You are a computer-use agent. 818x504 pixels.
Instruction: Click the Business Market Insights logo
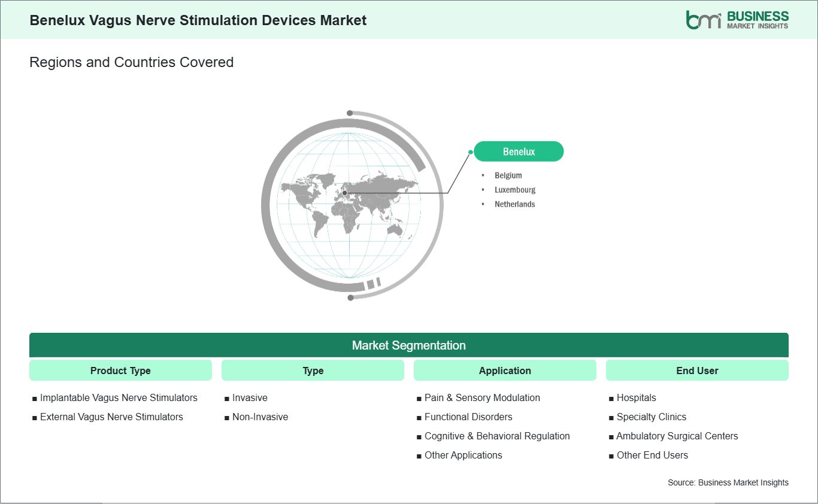pyautogui.click(x=737, y=20)
